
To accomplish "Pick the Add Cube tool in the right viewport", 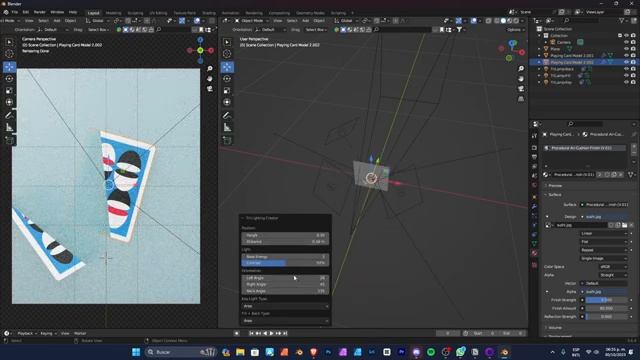I will pos(227,140).
